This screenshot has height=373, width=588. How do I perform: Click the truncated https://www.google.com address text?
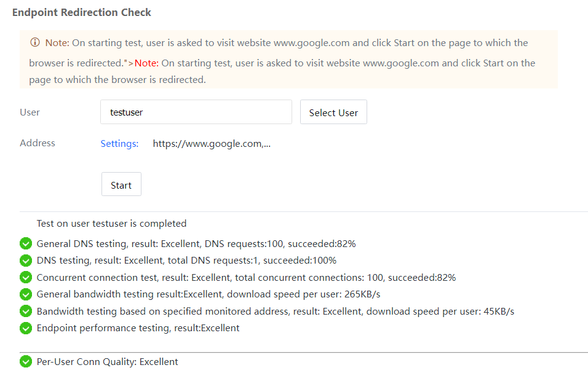click(x=212, y=144)
